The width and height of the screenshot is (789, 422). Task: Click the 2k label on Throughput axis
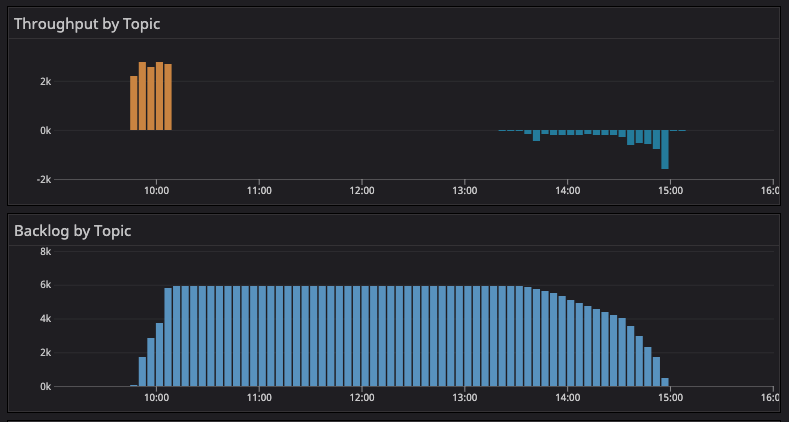45,81
